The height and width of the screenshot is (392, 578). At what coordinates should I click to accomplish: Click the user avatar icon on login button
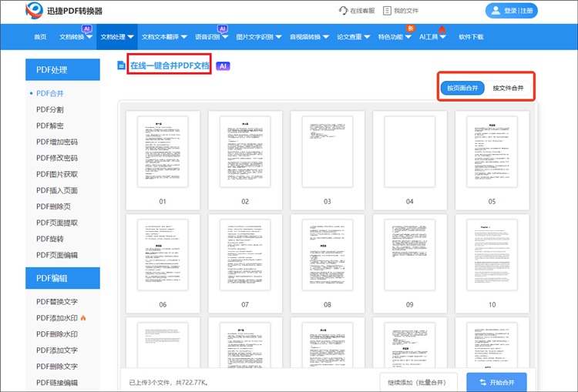497,11
